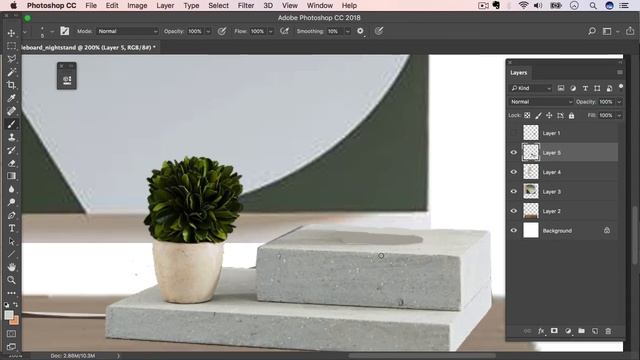Toggle lock transparent pixels
Image resolution: width=640 pixels, height=360 pixels.
pyautogui.click(x=527, y=116)
